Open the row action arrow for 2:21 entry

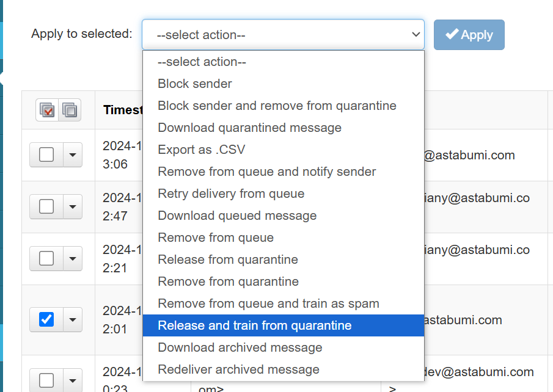click(72, 258)
